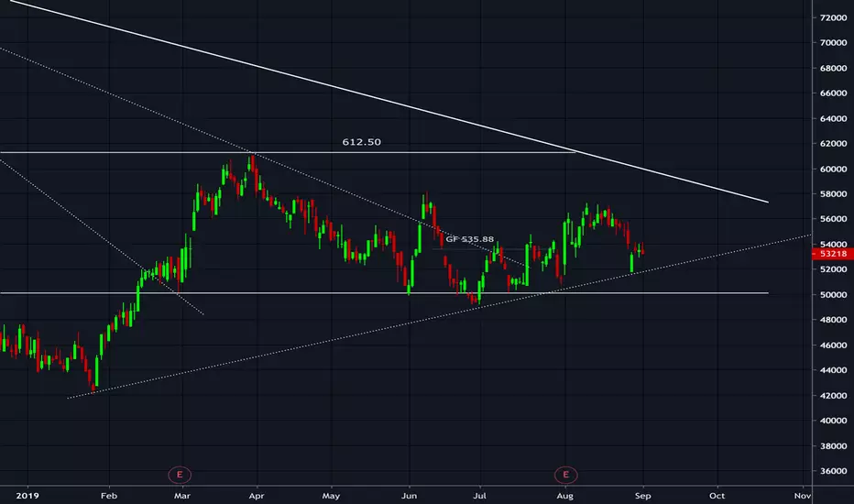This screenshot has height=504, width=854.
Task: Click the 62000 price axis label
Action: click(833, 143)
